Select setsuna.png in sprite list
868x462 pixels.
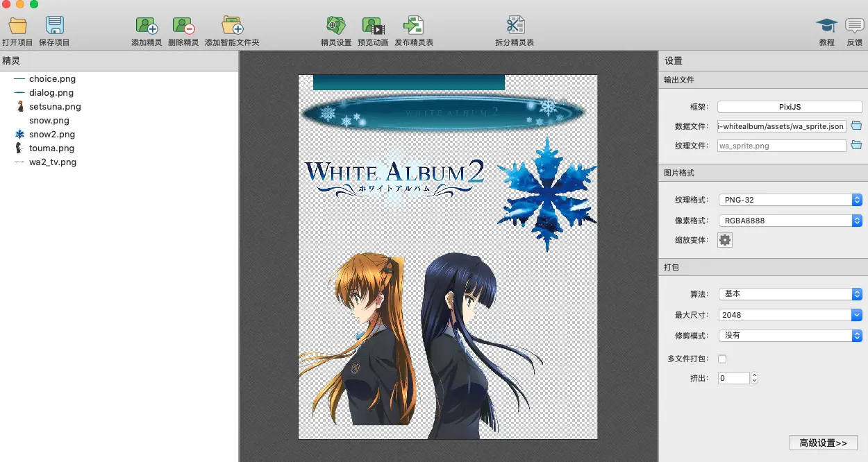[55, 107]
